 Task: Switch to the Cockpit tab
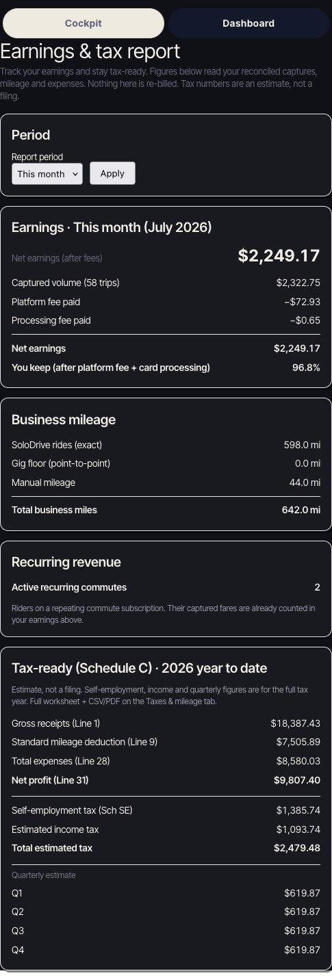[x=84, y=23]
